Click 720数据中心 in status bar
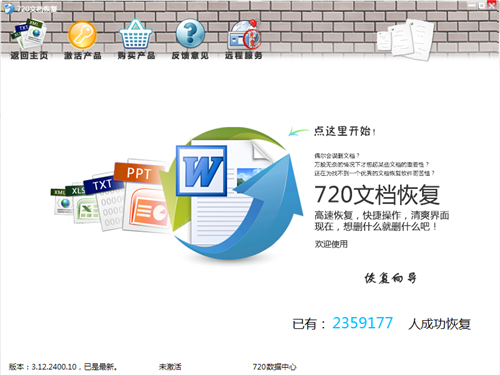 coord(274,367)
